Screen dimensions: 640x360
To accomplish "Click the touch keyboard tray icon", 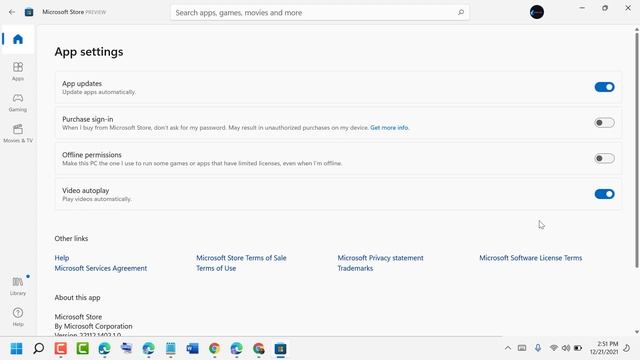I will click(x=522, y=348).
